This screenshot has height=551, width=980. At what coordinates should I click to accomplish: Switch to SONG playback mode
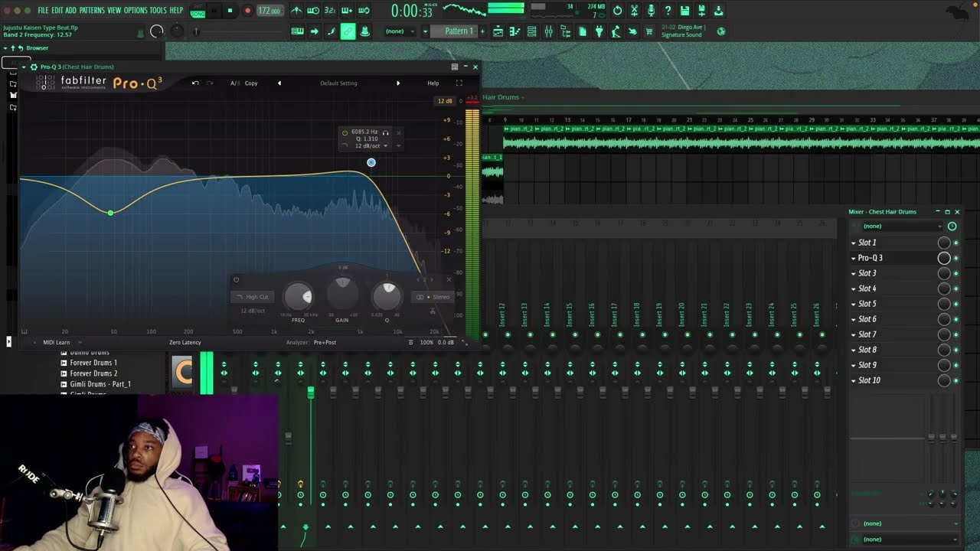click(198, 14)
